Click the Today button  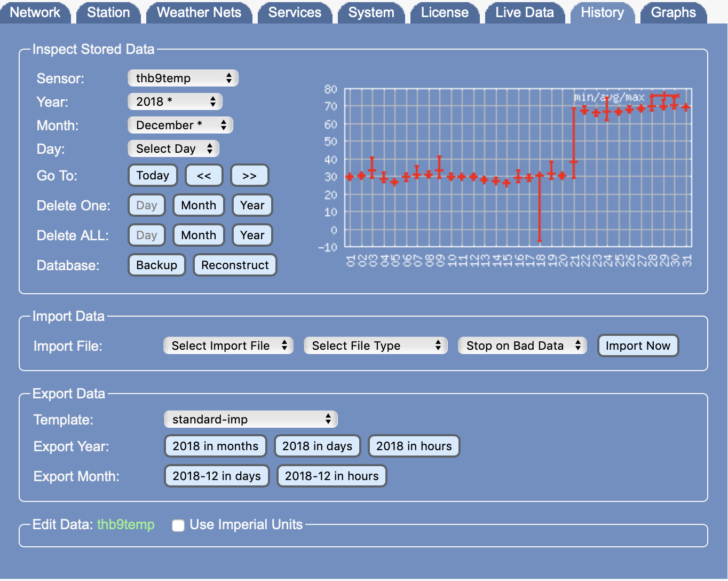(x=153, y=175)
